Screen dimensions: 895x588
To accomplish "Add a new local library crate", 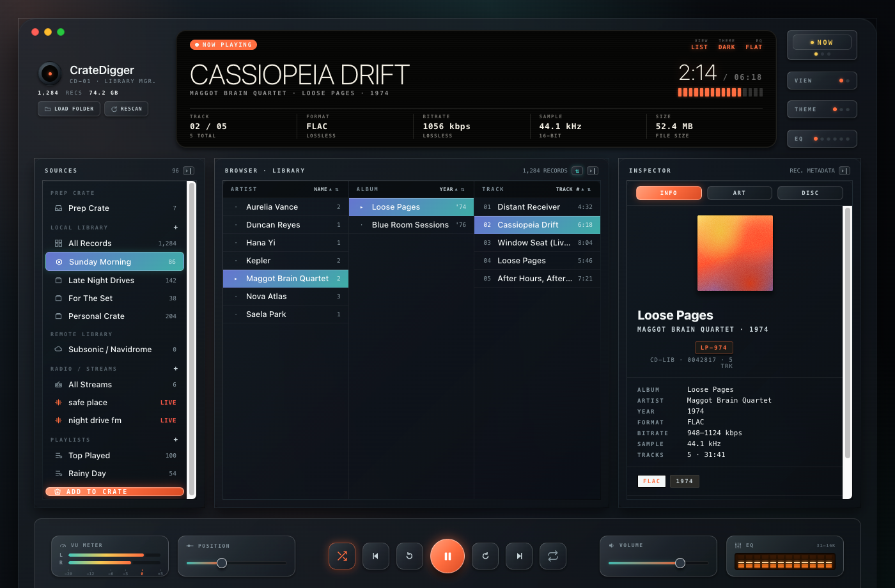I will (176, 228).
